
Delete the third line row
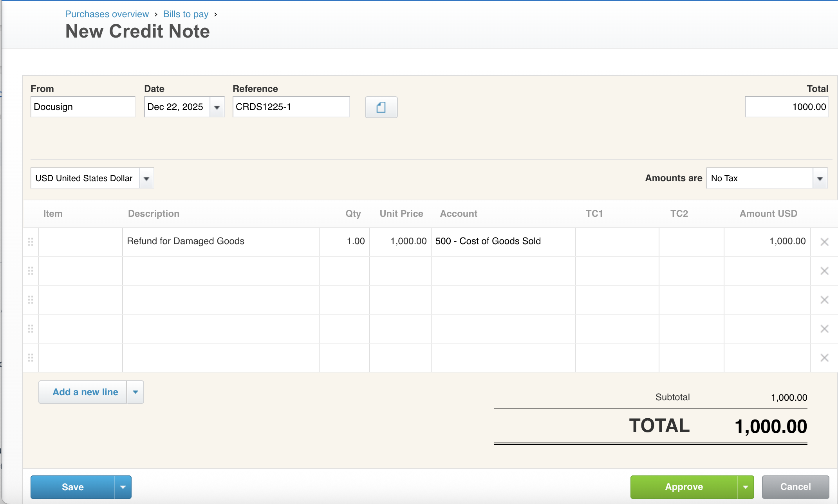tap(824, 300)
